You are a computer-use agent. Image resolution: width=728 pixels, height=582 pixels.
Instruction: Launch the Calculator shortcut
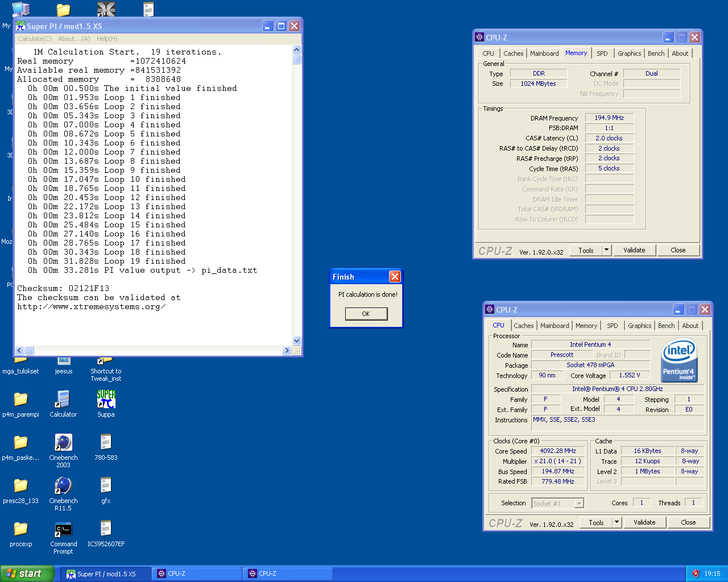coord(63,404)
